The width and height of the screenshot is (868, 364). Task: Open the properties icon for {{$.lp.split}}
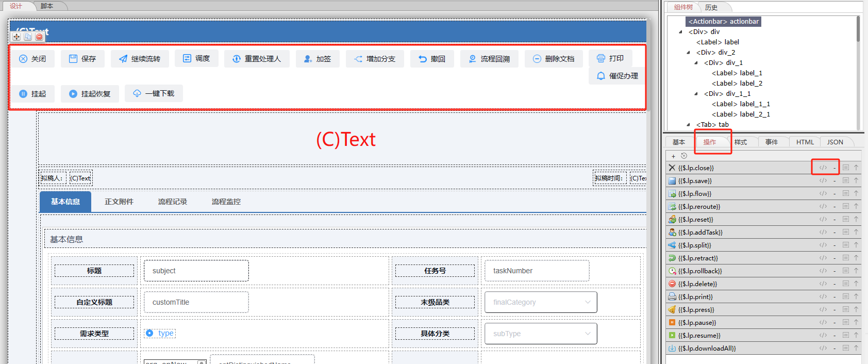pyautogui.click(x=846, y=245)
